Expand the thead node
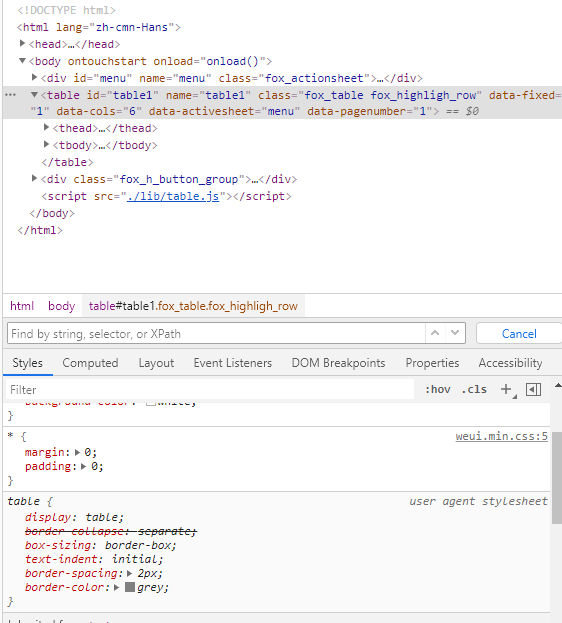The image size is (562, 623). (47, 128)
